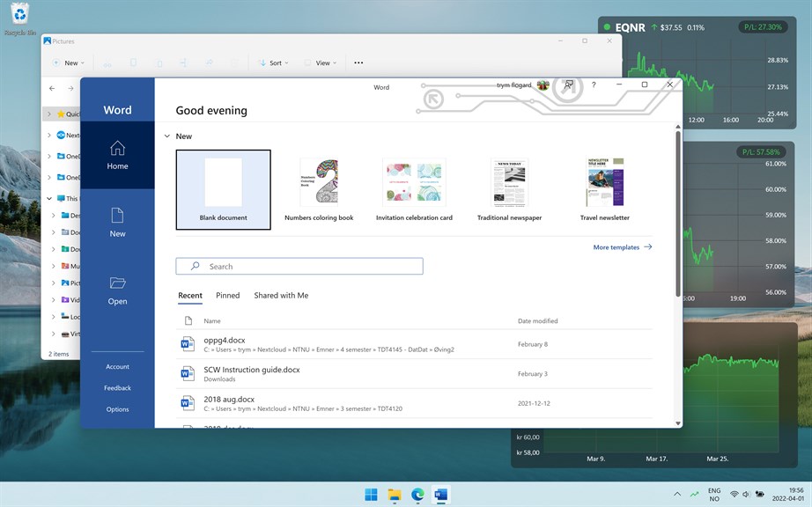
Task: Click the More templates link
Action: coord(616,247)
